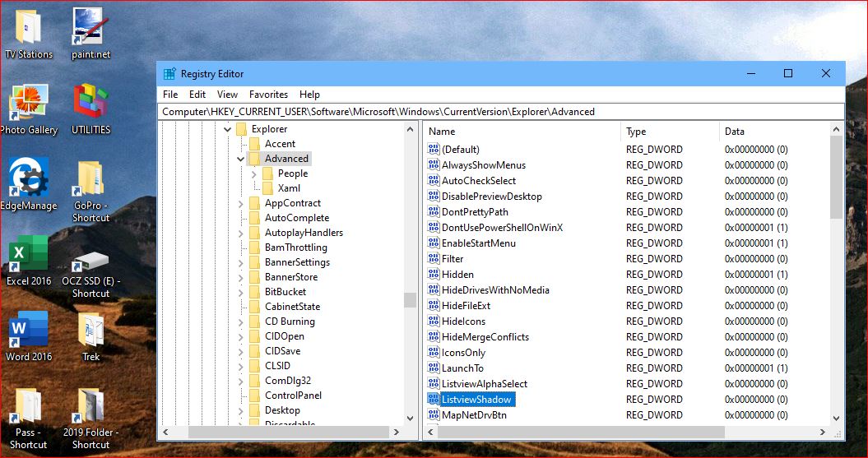Screen dimensions: 868x458
Task: Click the values pane horizontal scrollbar thumb
Action: pyautogui.click(x=581, y=432)
